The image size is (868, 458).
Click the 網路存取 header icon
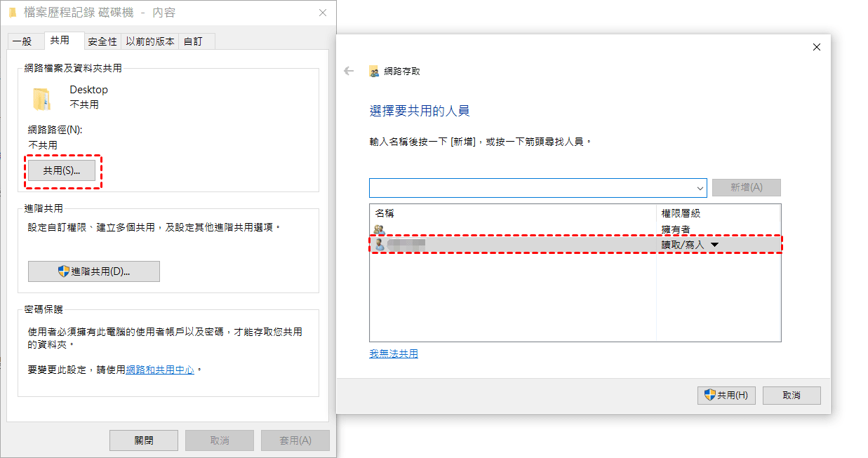374,71
